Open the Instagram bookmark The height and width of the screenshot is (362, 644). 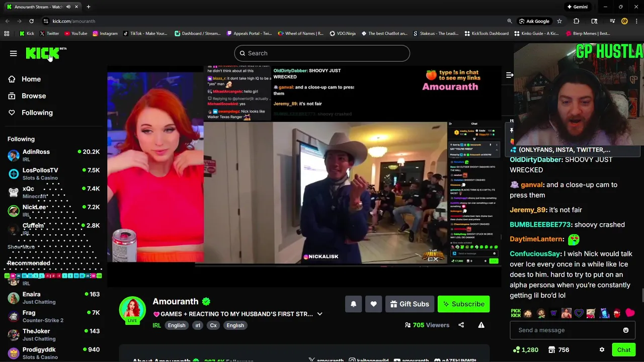105,34
